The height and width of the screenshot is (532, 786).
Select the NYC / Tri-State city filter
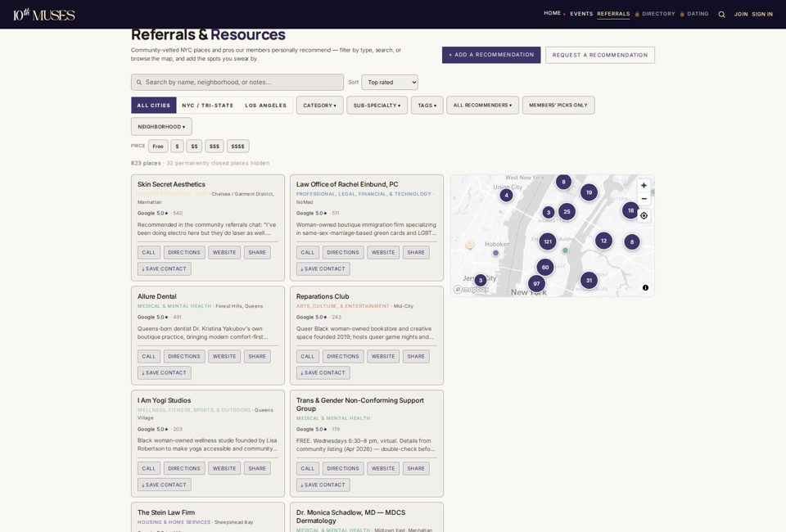click(207, 106)
